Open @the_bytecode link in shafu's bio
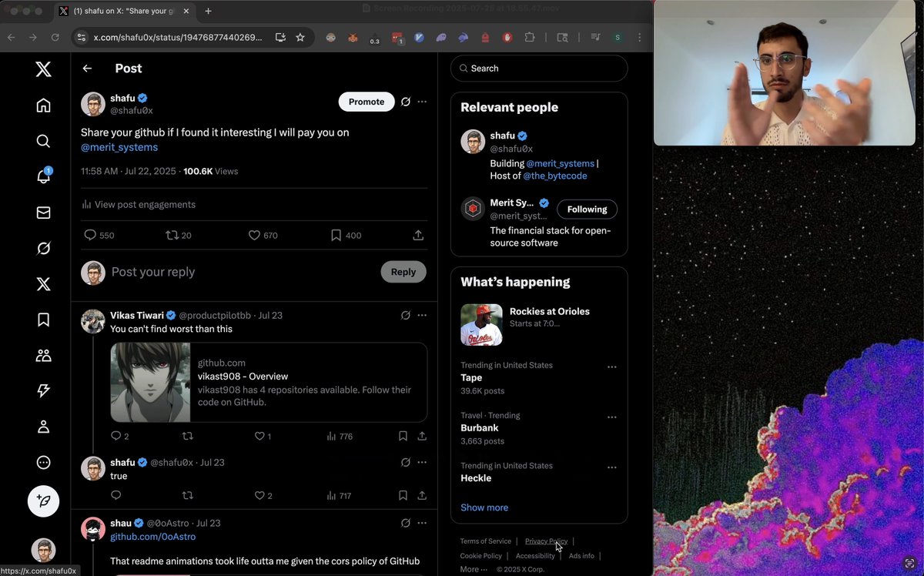Screen dimensions: 924x576 (x=555, y=176)
